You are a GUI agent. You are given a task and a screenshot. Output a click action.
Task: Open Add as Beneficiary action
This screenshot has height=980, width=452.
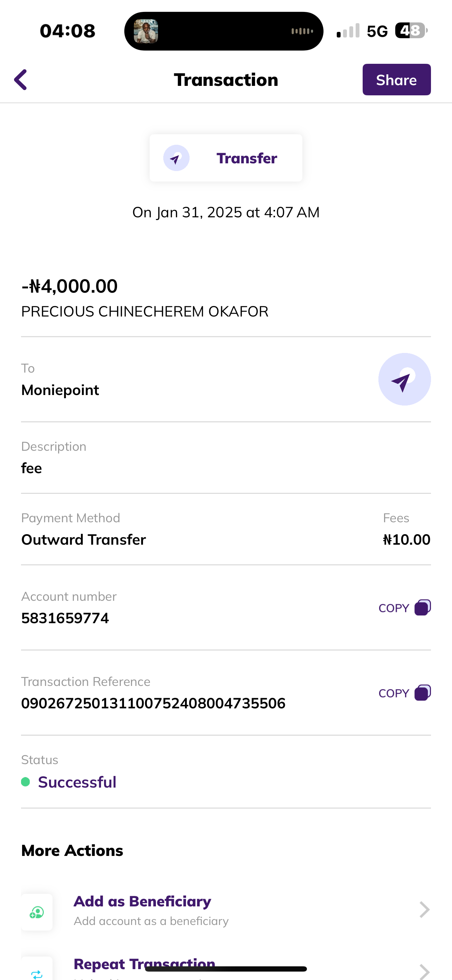(142, 902)
